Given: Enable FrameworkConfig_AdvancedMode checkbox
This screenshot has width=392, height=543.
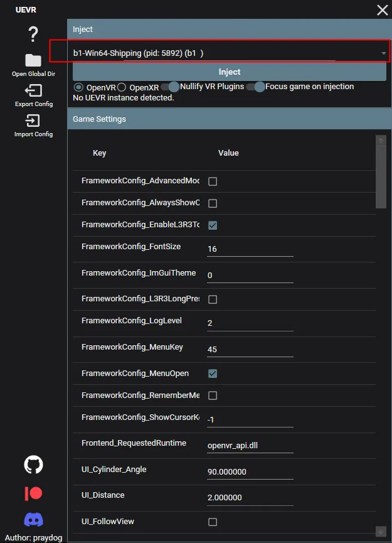Looking at the screenshot, I should 213,181.
